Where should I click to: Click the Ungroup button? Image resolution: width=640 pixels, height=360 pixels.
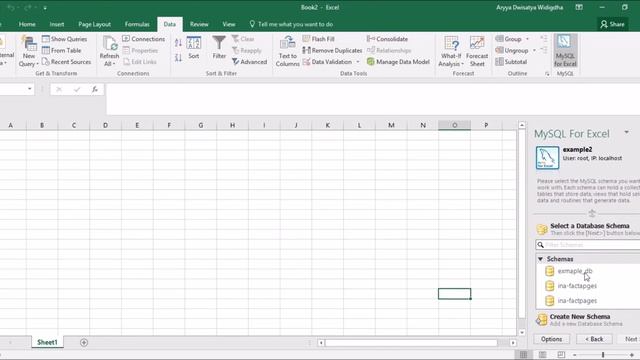click(512, 50)
